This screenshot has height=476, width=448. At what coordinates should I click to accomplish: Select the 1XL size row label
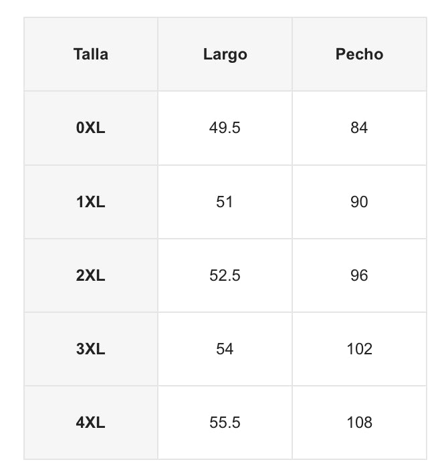91,202
